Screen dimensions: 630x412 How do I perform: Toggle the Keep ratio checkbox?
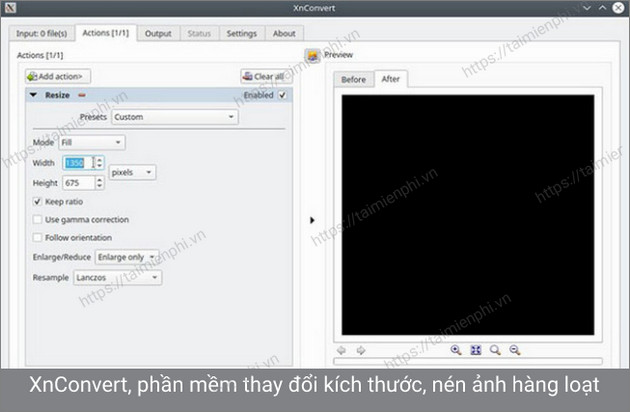(x=37, y=202)
